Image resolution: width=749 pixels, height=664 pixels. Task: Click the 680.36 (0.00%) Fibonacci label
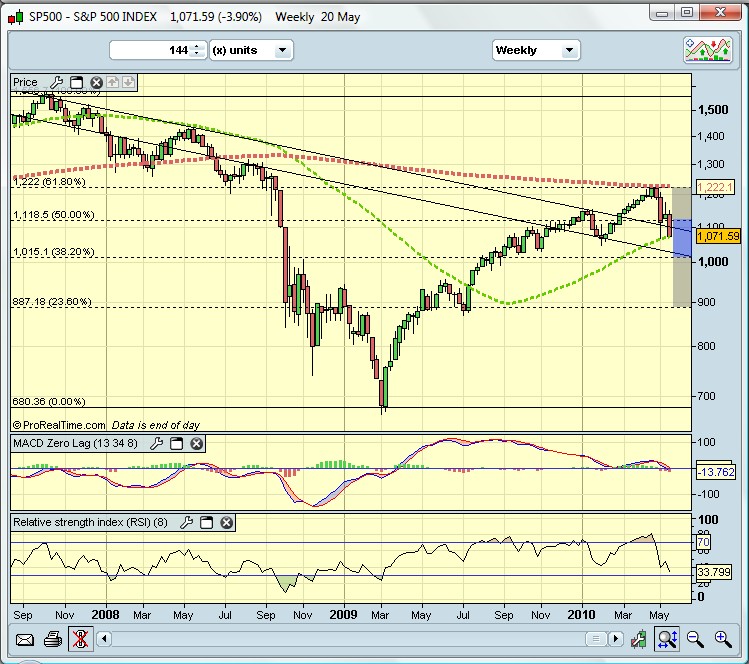click(49, 401)
